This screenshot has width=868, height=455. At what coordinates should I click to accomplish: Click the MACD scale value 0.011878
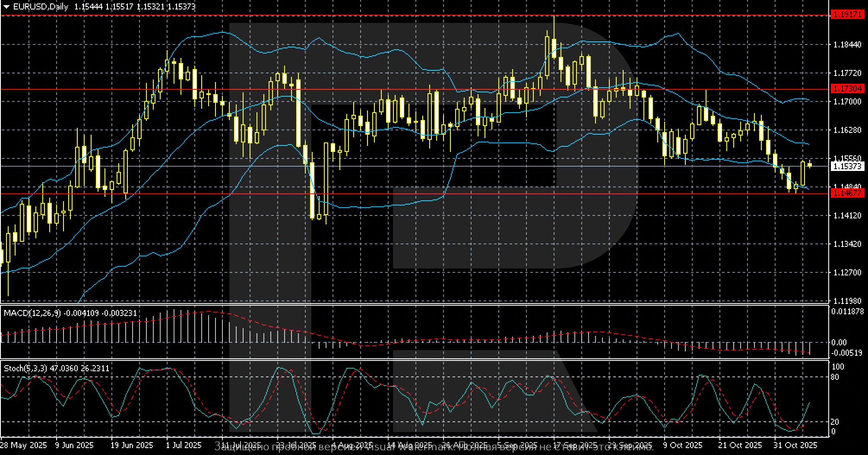[x=847, y=311]
